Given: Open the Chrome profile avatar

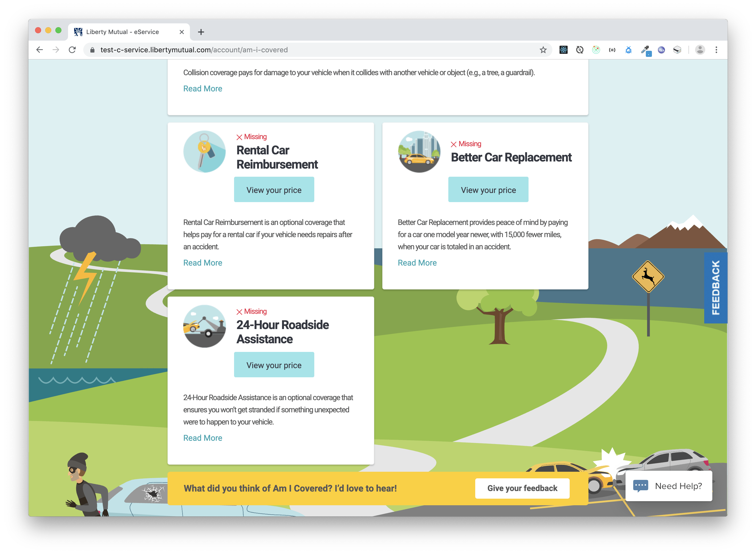Looking at the screenshot, I should [x=699, y=50].
